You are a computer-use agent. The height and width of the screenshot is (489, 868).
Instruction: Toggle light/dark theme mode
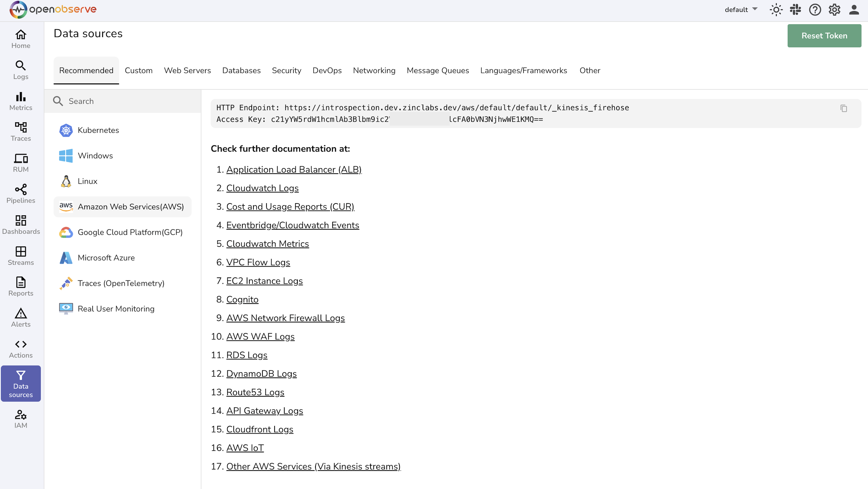point(776,9)
